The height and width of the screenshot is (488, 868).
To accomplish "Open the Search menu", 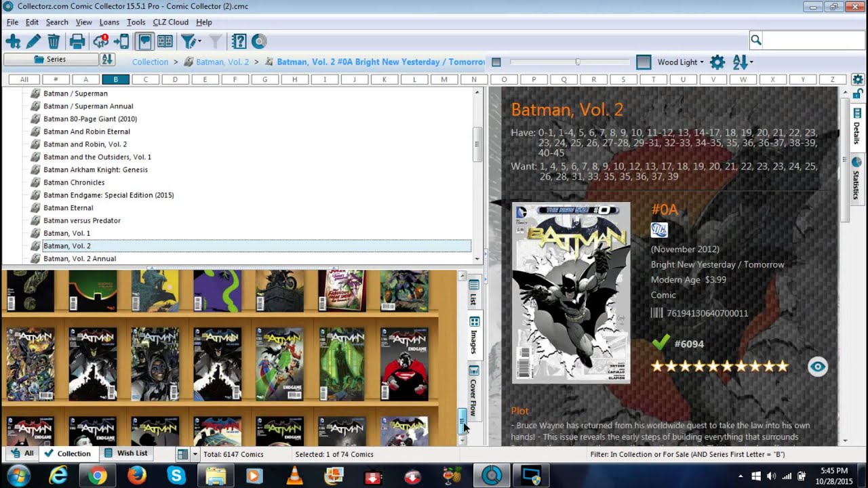I will tap(57, 22).
